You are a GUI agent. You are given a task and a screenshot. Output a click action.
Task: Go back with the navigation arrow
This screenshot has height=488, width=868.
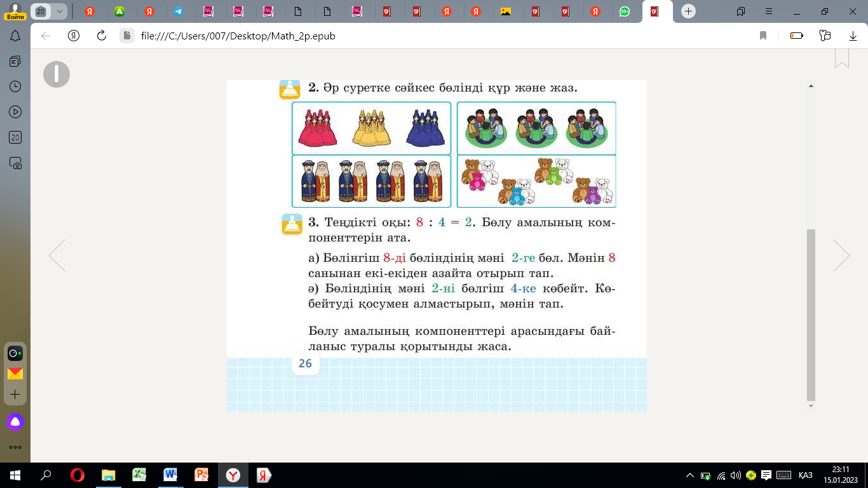(46, 36)
